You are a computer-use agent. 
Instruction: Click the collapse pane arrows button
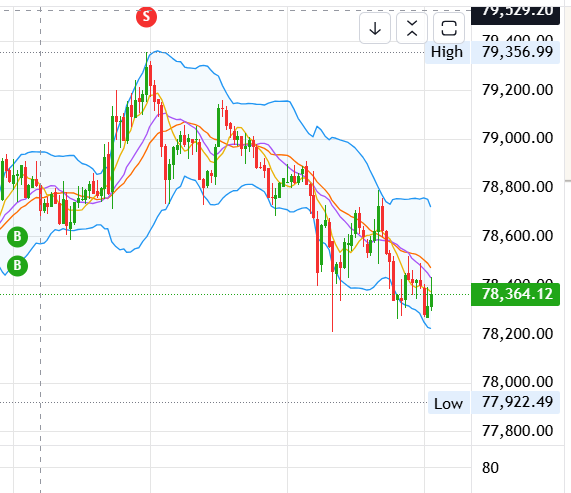(412, 28)
